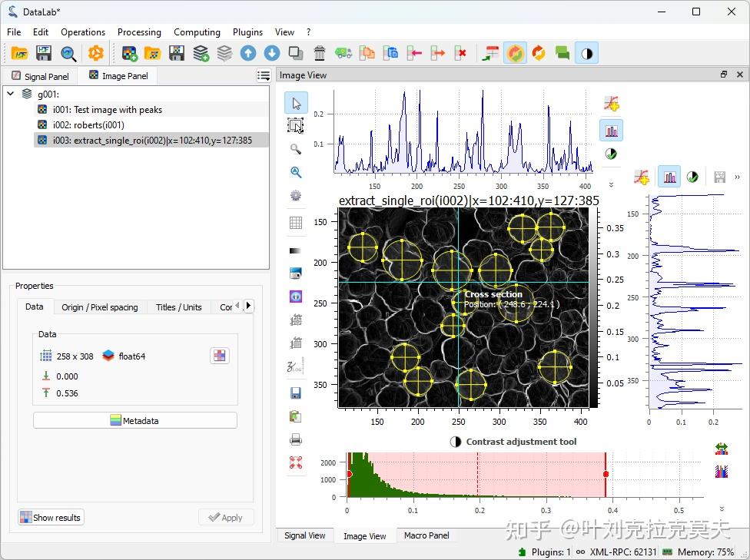Expand chevron below contrast tool icons
Image resolution: width=750 pixels, height=560 pixels.
722,509
